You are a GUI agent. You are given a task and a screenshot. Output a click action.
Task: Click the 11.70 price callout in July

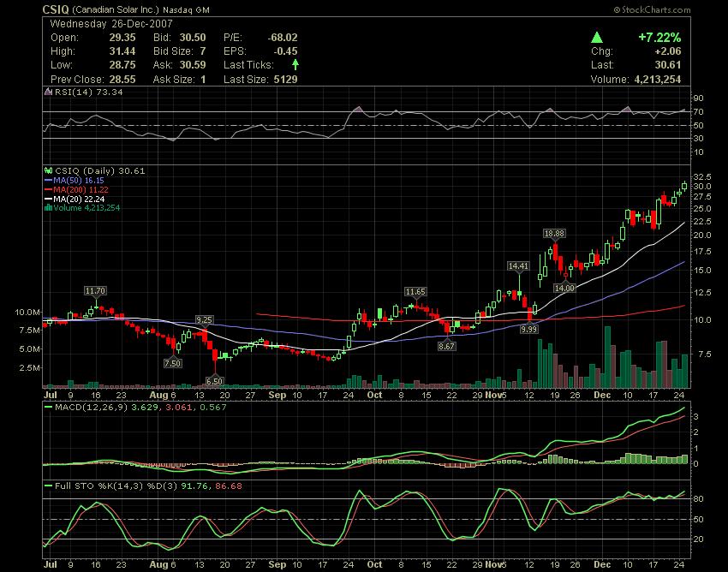(x=95, y=291)
